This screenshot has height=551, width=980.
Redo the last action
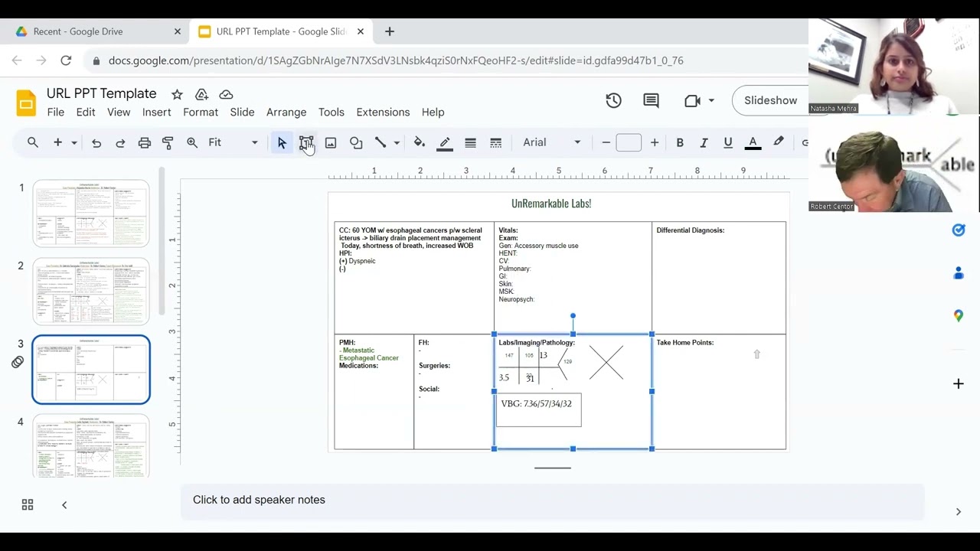pos(120,142)
